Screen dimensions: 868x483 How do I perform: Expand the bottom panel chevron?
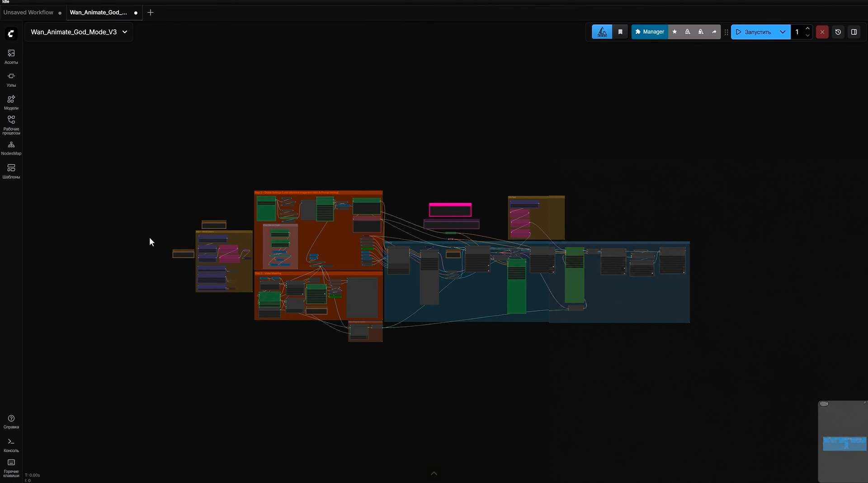[434, 474]
